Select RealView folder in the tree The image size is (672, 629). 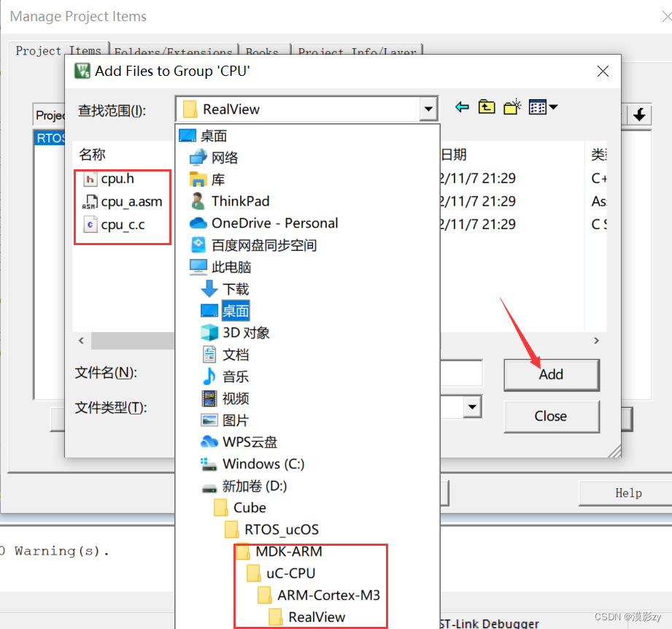tap(308, 617)
